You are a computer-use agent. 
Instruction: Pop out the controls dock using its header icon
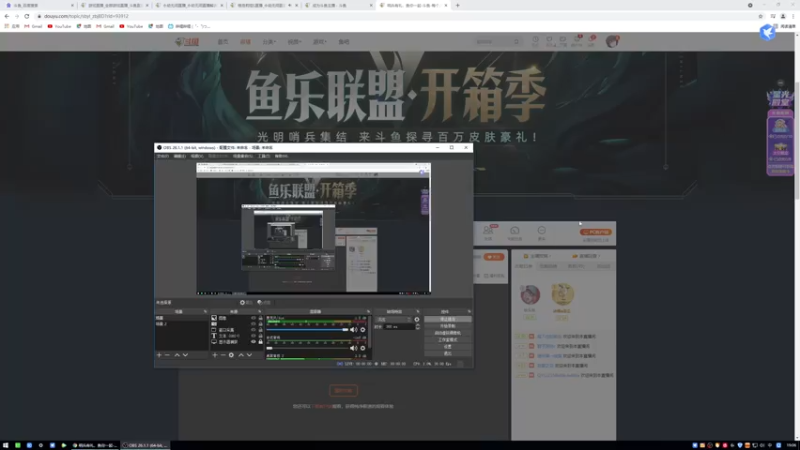point(469,311)
